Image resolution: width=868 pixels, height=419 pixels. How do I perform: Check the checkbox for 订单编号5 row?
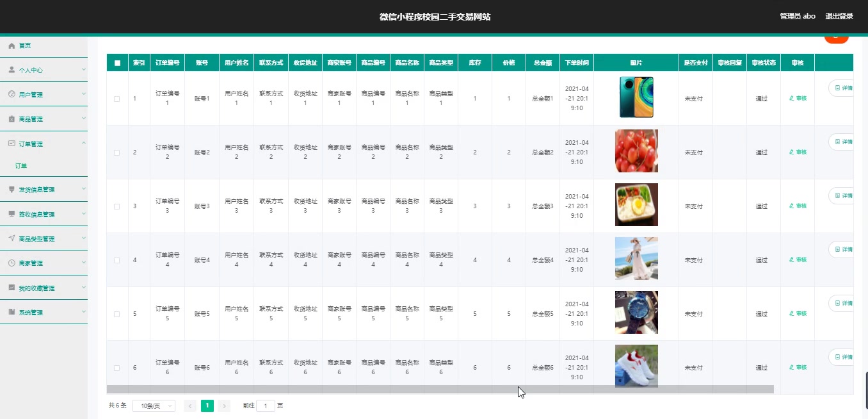(x=117, y=313)
